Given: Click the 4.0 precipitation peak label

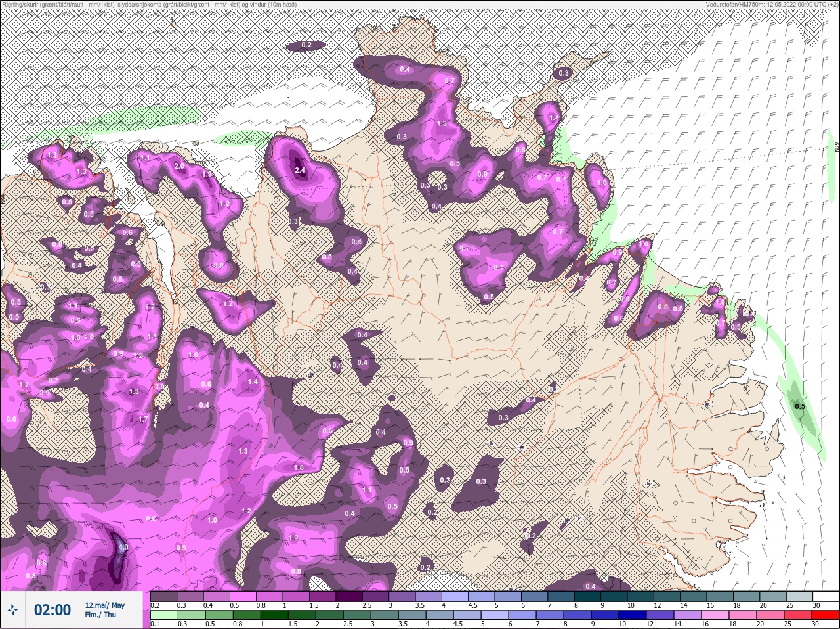Looking at the screenshot, I should 123,547.
